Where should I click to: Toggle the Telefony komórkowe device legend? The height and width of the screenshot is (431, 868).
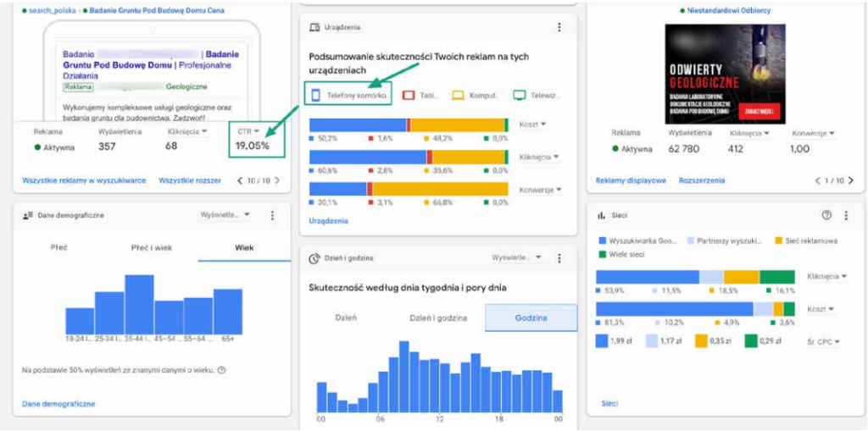(x=348, y=96)
